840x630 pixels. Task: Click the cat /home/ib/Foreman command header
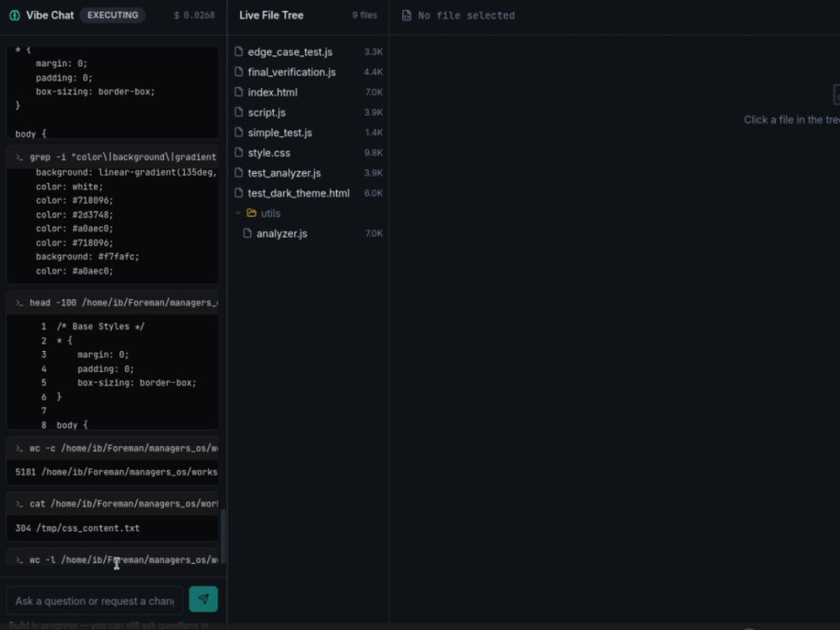click(113, 504)
